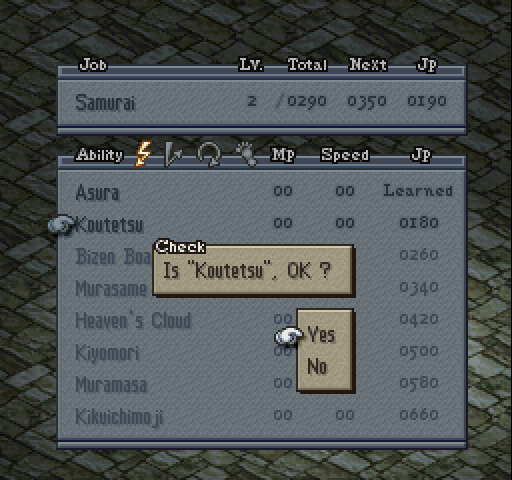512x480 pixels.
Task: Select the footprint movement ability icon
Action: (246, 154)
